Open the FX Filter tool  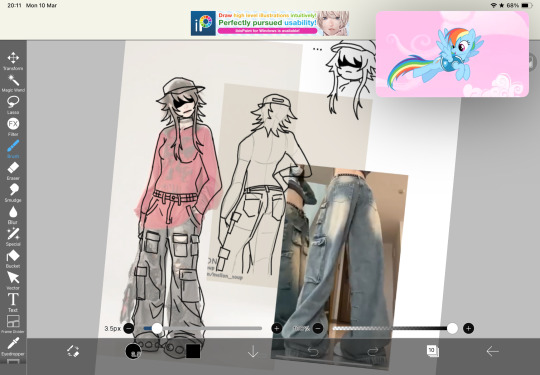[13, 127]
